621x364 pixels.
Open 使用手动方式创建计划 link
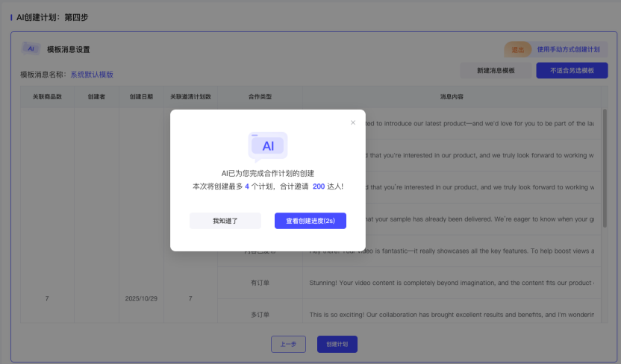click(x=568, y=49)
